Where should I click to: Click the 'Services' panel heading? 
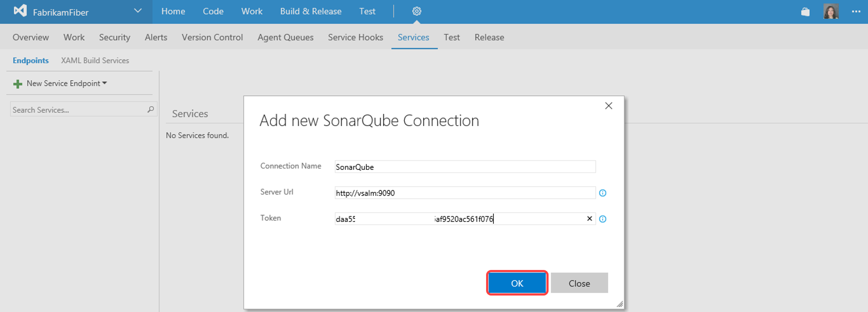coord(190,114)
